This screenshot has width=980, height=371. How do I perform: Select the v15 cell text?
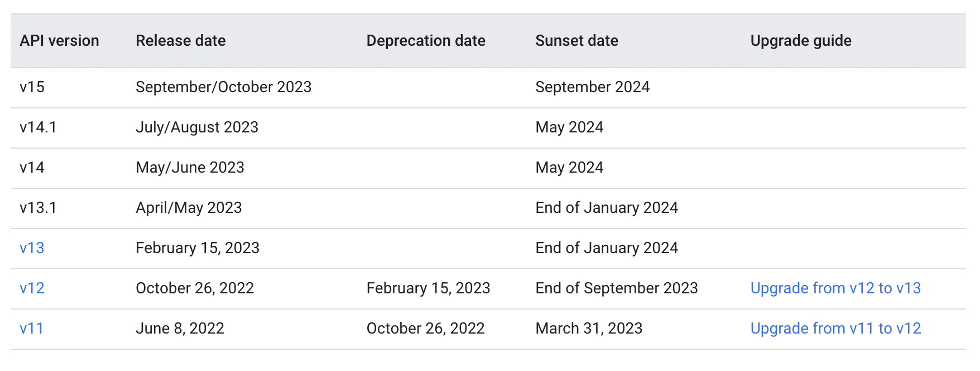click(x=32, y=87)
